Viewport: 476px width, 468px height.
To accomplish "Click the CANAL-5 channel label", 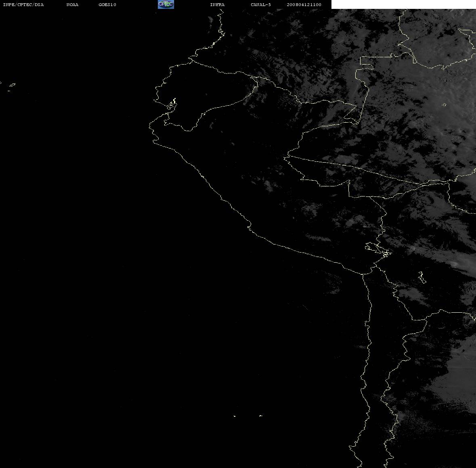I will [261, 4].
